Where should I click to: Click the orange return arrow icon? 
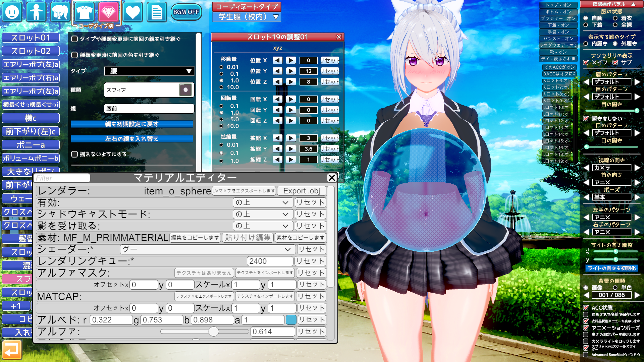[12, 350]
